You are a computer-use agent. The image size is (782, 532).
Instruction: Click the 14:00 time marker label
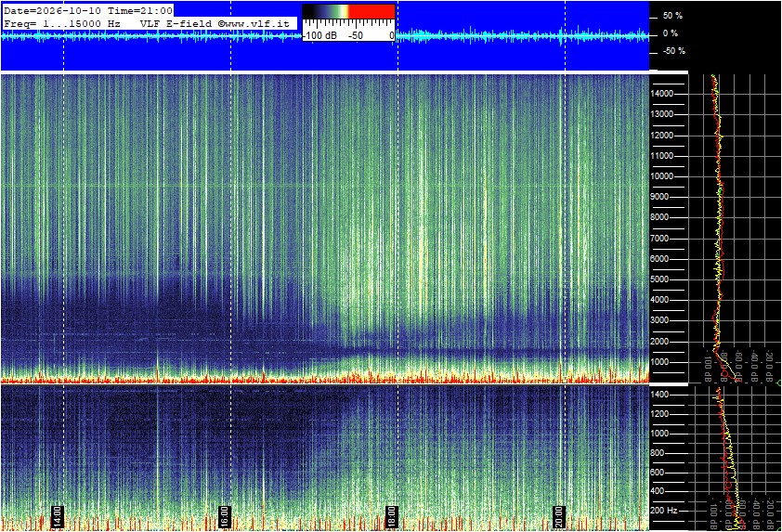(x=58, y=517)
